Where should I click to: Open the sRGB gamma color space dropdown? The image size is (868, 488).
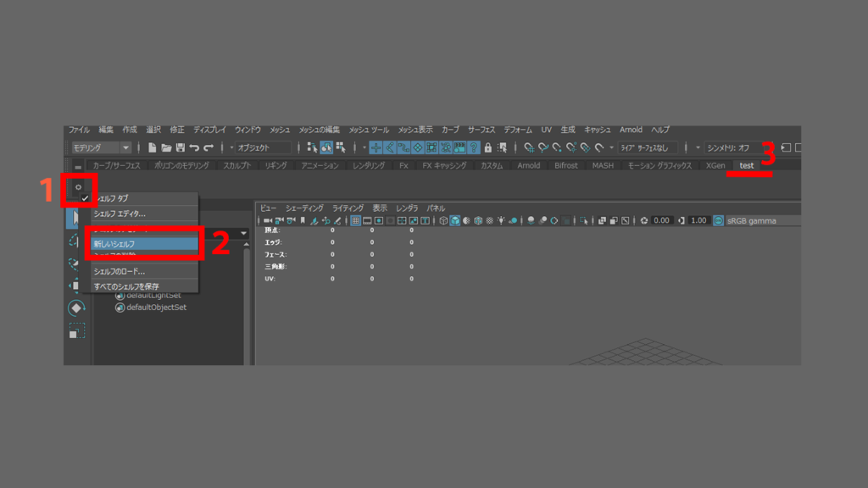(x=762, y=221)
